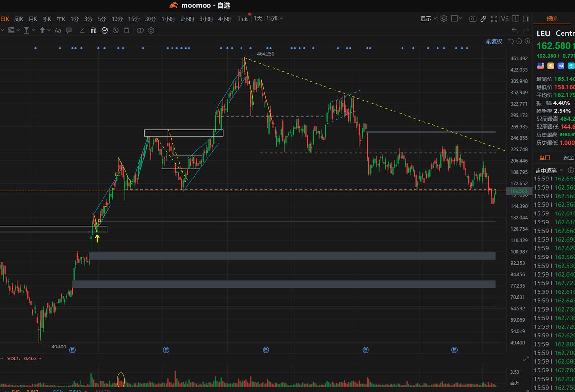Click the moomoo logo in title bar

174,5
